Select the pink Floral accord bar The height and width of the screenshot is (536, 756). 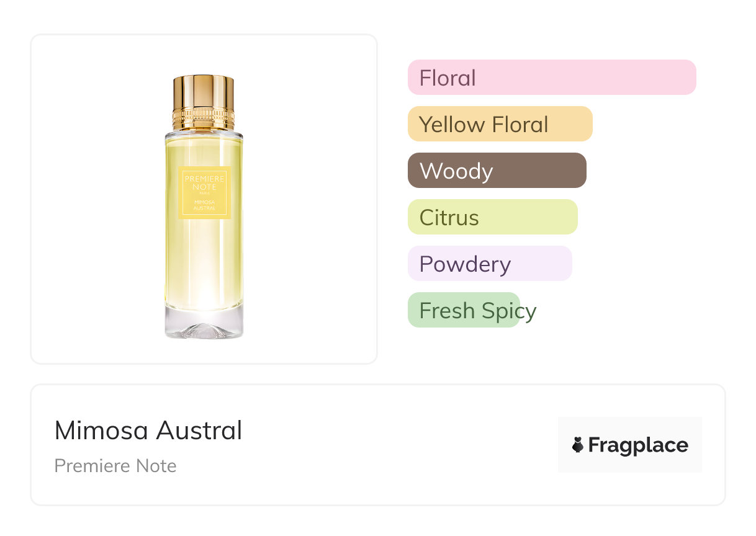[551, 78]
